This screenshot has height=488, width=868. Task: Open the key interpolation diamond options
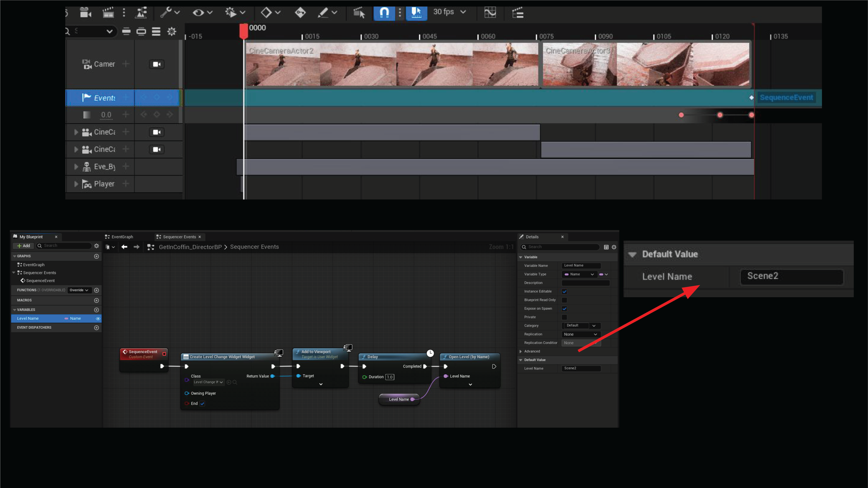[x=270, y=13]
